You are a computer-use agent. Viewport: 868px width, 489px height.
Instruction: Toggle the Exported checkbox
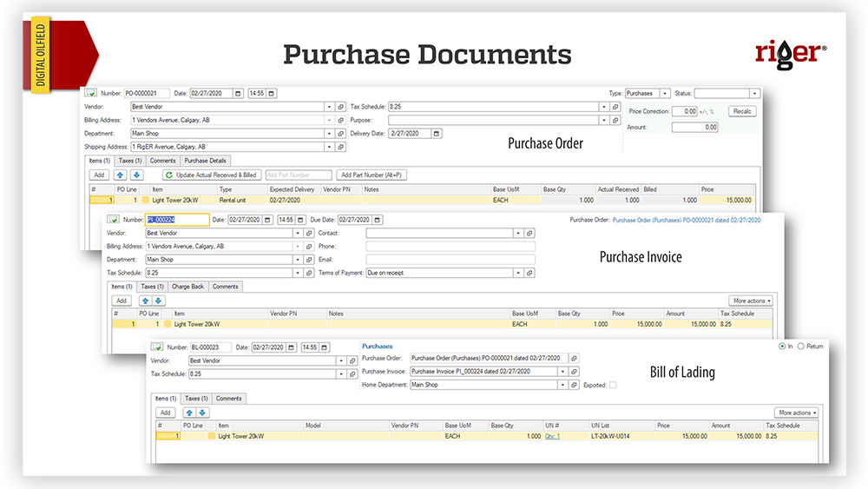[x=614, y=385]
